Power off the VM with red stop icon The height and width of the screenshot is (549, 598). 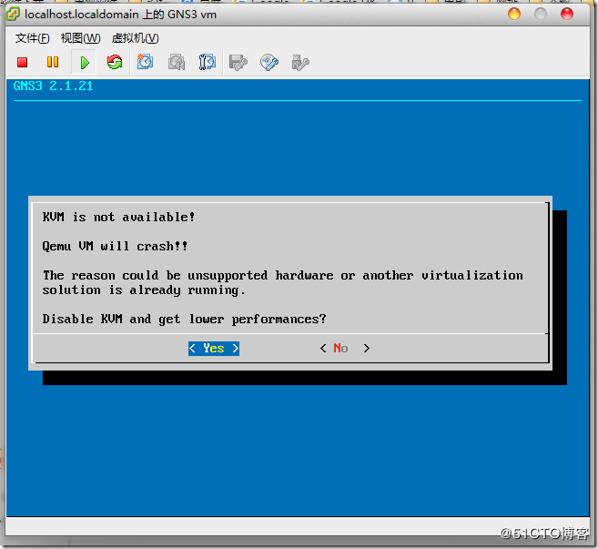[22, 62]
